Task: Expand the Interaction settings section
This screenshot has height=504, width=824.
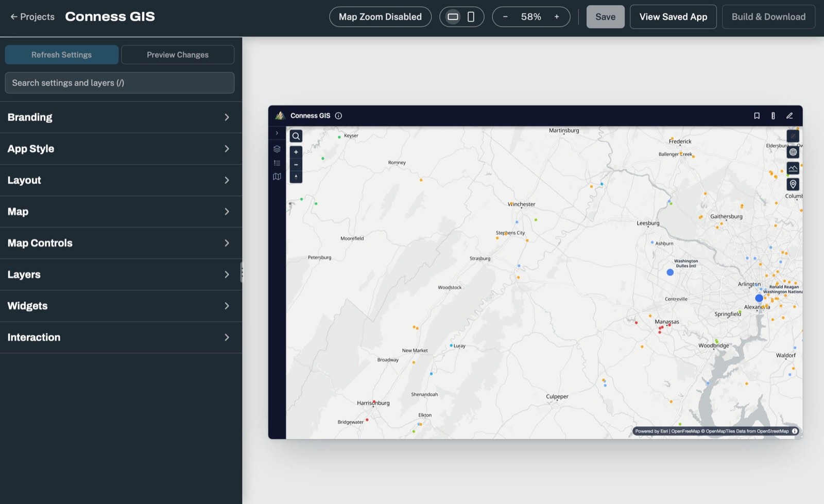Action: coord(121,337)
